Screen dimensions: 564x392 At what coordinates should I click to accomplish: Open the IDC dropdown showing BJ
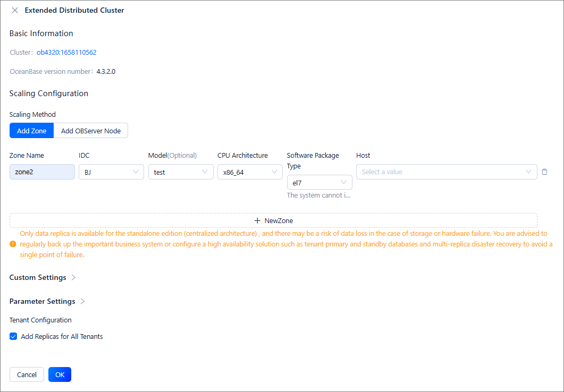coord(111,172)
